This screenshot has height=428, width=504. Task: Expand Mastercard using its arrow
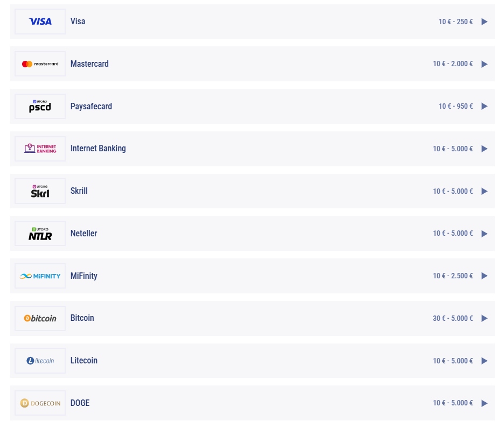(x=485, y=64)
